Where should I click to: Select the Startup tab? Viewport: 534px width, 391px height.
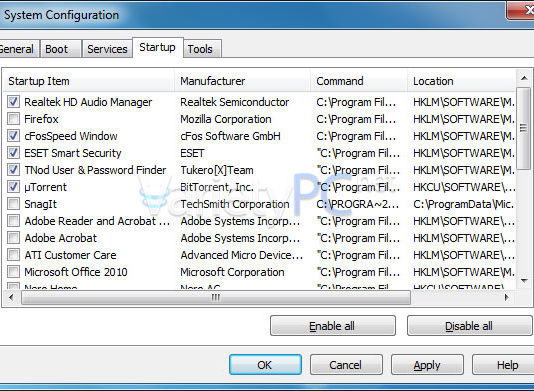158,48
